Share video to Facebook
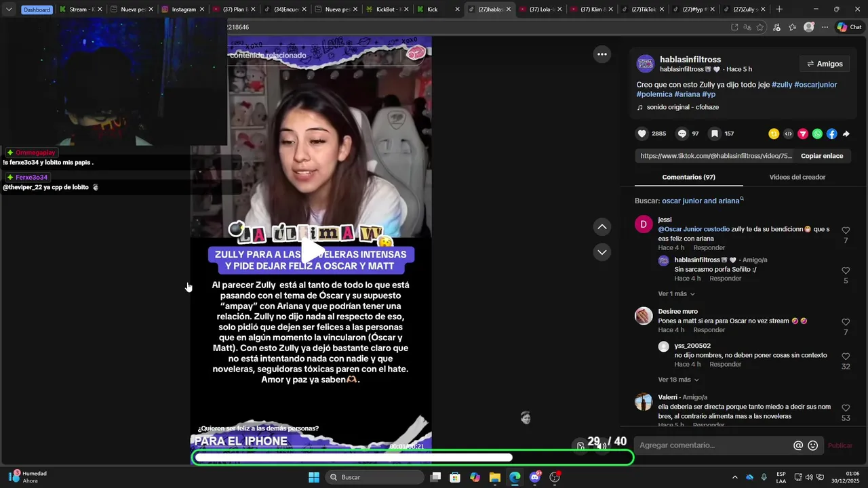Viewport: 868px width, 488px height. click(831, 134)
